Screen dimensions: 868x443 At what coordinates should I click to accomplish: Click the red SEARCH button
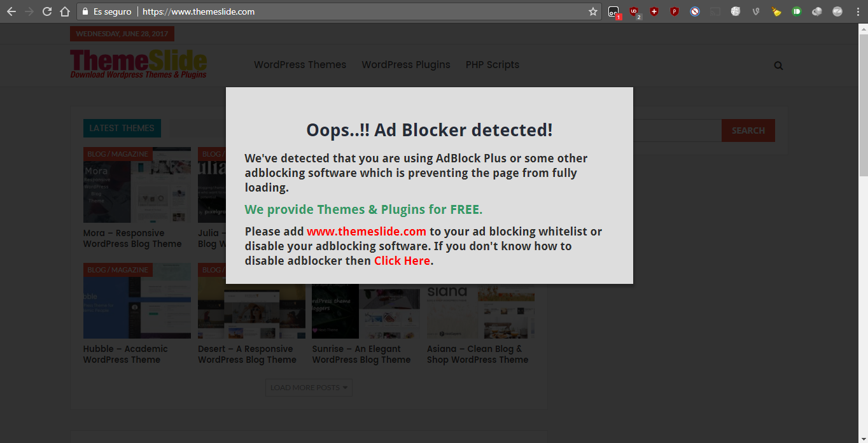(x=748, y=130)
